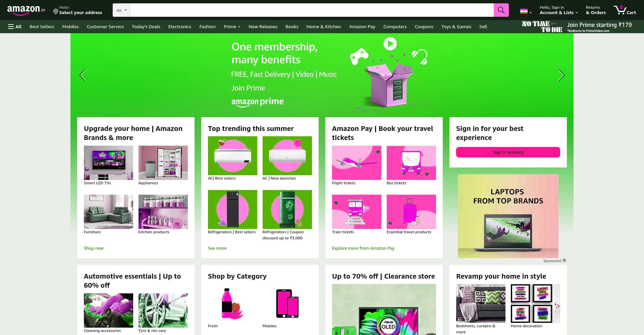Click Sign in securely button
Viewport: 644px width, 335px height.
pos(508,152)
